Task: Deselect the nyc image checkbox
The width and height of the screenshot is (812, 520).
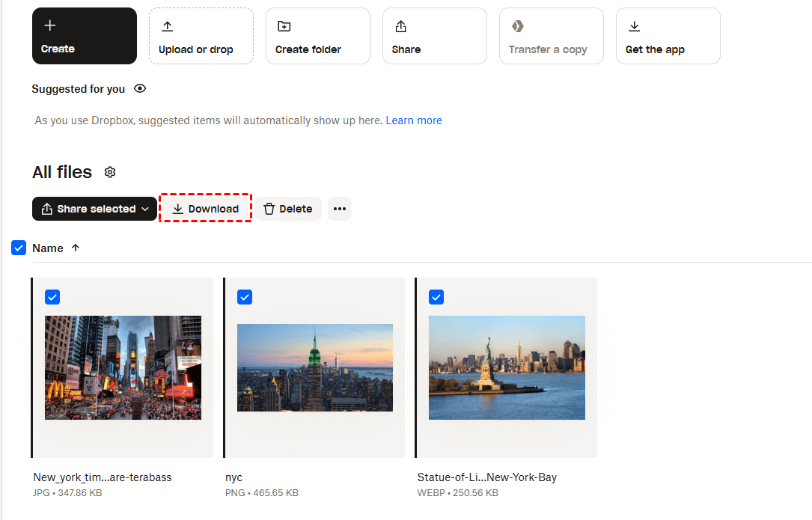Action: tap(245, 297)
